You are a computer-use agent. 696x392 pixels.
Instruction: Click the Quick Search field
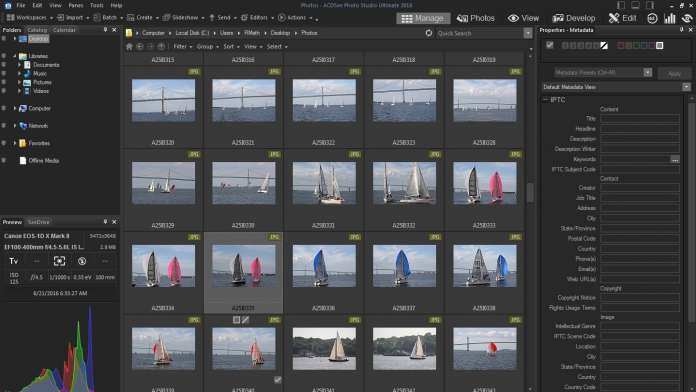(479, 33)
